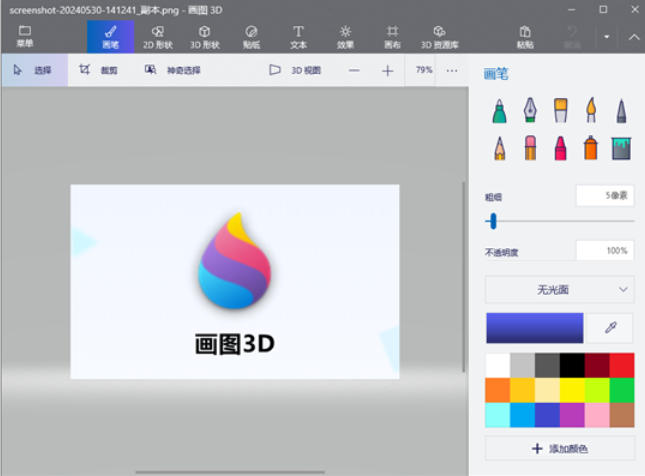Open the Effects (效果) tab
The image size is (645, 476).
tap(345, 37)
